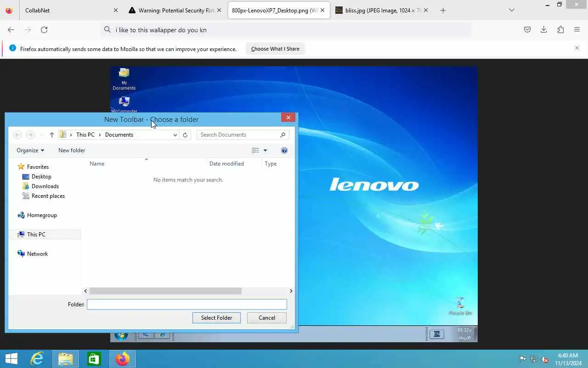Screen dimensions: 588x368
Task: Select Network in the navigation pane
Action: tap(37, 254)
